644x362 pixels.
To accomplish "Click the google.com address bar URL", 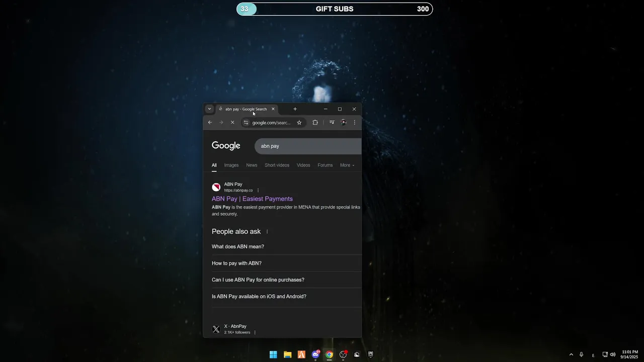I will coord(272,123).
